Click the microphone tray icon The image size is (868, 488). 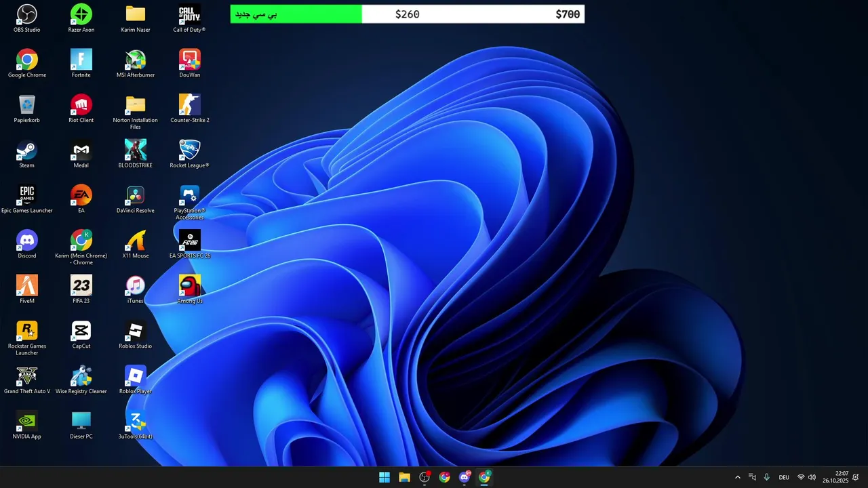(x=767, y=477)
